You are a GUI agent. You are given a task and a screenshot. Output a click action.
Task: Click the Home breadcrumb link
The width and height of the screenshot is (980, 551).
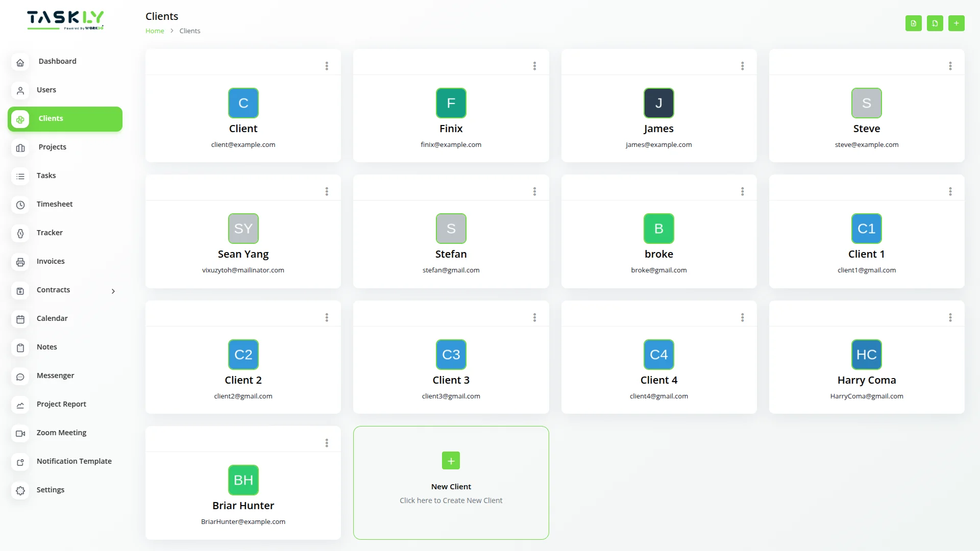coord(155,31)
